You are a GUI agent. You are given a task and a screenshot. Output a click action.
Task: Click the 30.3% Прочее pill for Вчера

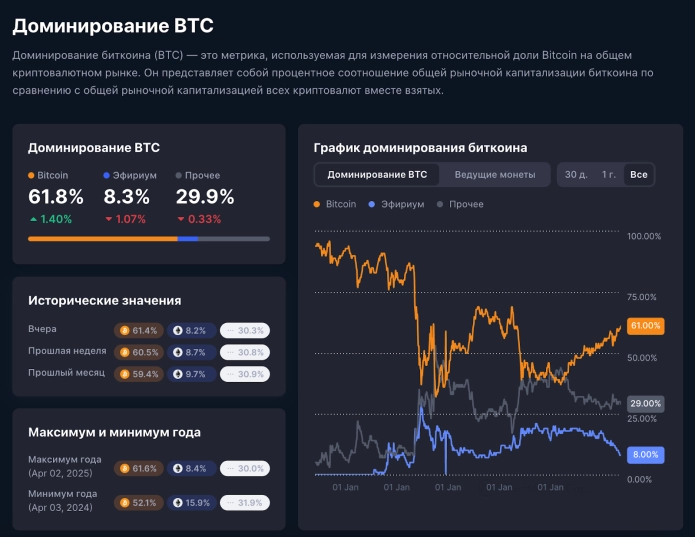point(244,330)
